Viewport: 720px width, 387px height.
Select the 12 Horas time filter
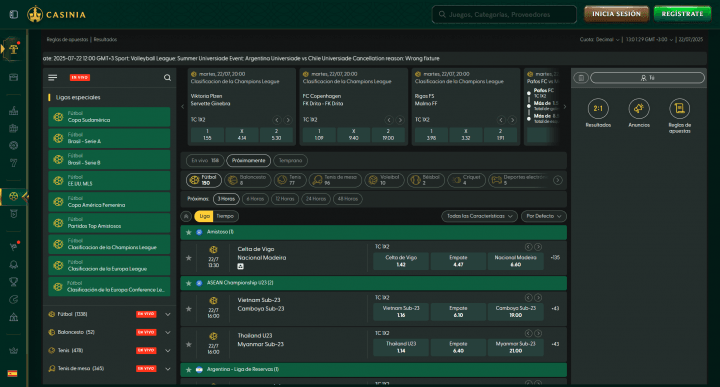click(285, 199)
